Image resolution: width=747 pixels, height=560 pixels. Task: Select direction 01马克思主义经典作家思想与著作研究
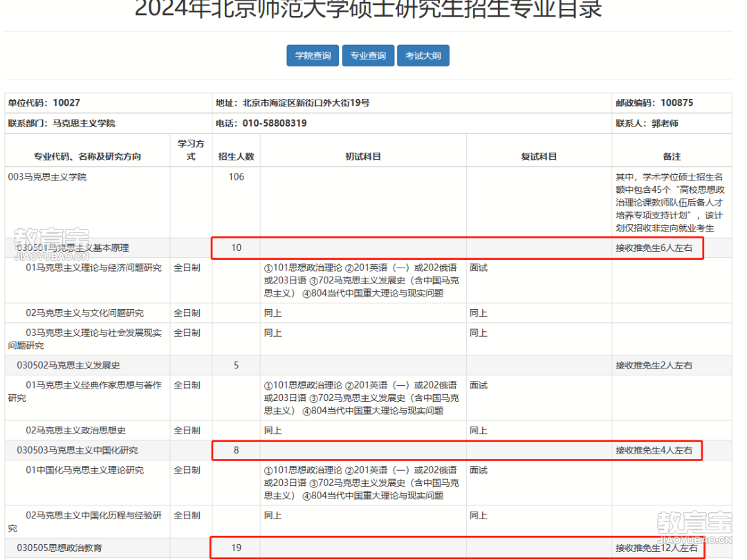(x=85, y=391)
